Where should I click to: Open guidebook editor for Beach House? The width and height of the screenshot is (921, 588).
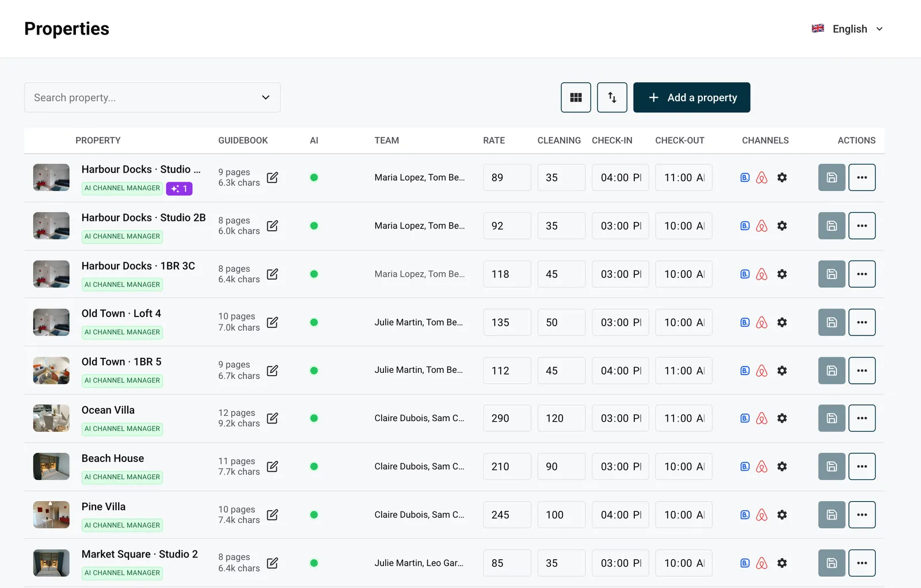tap(273, 467)
